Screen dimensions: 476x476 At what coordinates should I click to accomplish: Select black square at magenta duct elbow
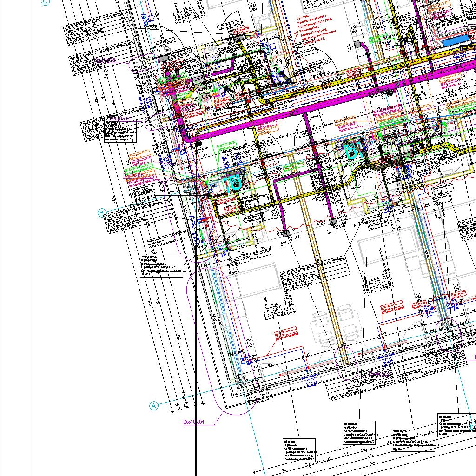(x=198, y=145)
